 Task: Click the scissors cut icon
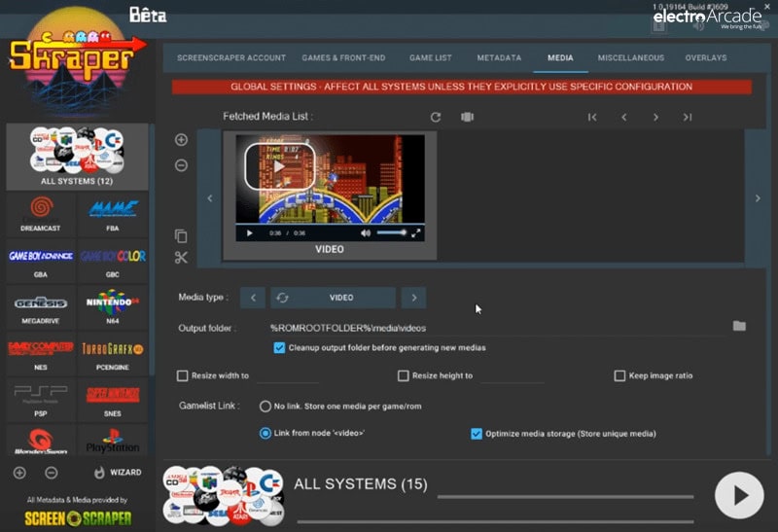pos(181,258)
